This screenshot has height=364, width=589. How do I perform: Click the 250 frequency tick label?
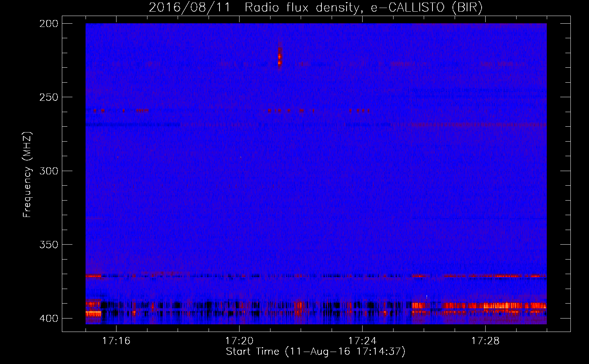coord(49,97)
